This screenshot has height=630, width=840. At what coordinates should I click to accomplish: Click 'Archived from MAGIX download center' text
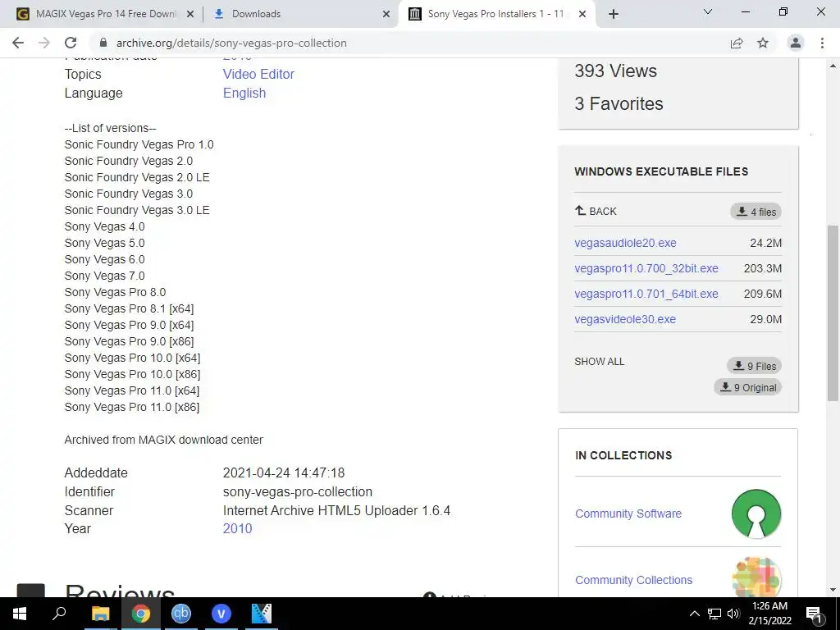coord(164,440)
